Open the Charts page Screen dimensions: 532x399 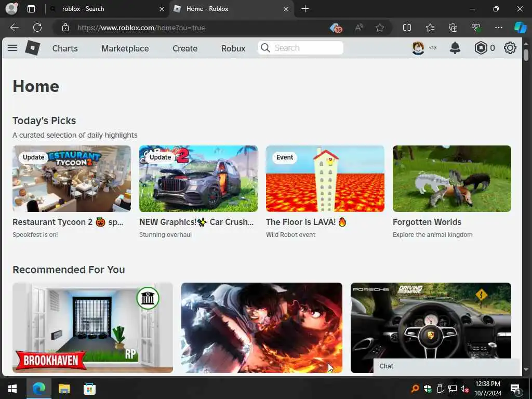pyautogui.click(x=65, y=48)
